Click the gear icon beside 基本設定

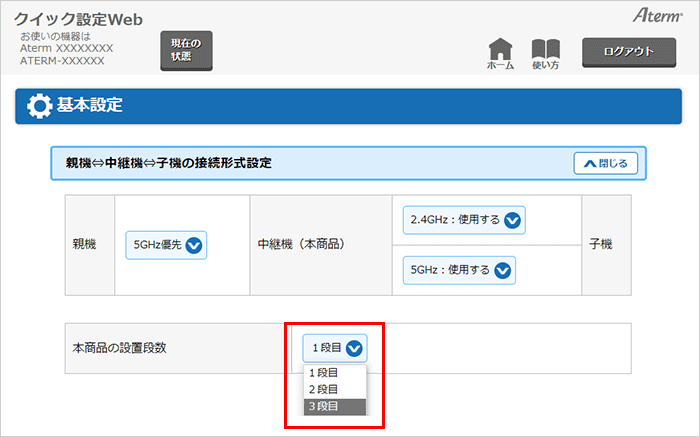click(39, 106)
